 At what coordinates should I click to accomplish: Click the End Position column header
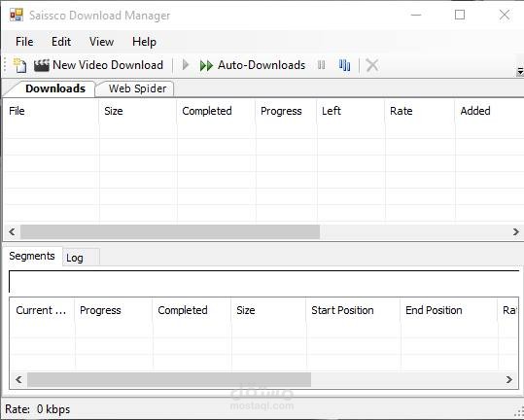point(449,310)
